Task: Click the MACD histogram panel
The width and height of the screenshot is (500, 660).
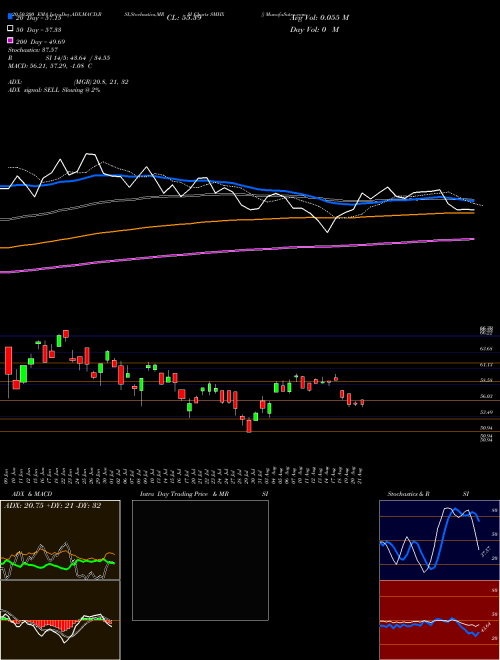Action: click(x=60, y=620)
